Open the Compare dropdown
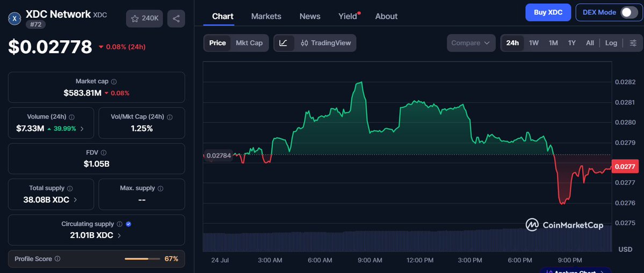Viewport: 644px width, 273px height. [471, 43]
